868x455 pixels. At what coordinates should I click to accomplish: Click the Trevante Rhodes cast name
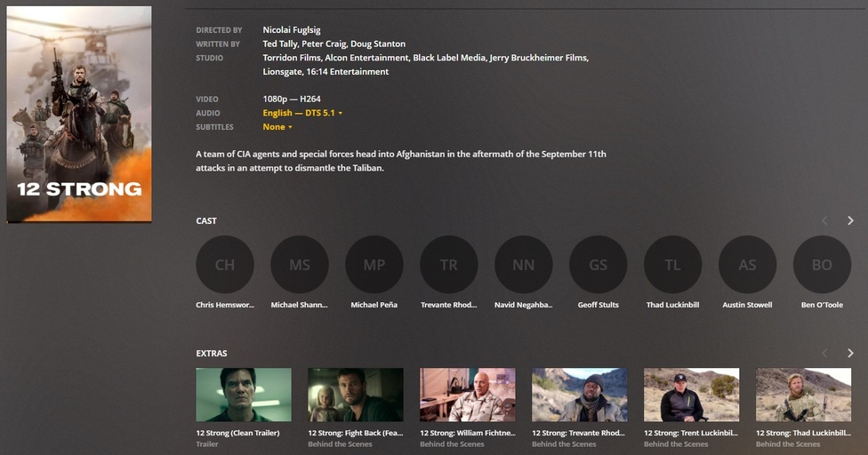pos(449,305)
